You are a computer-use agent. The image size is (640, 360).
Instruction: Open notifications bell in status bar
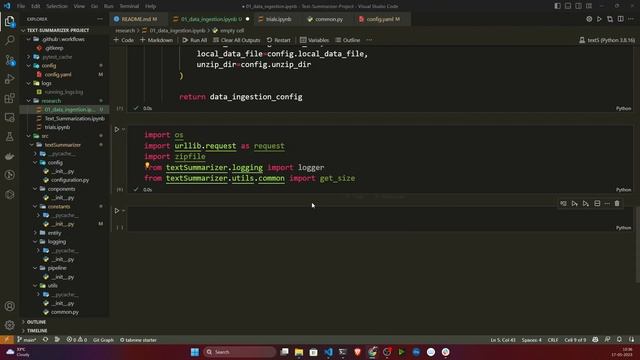pos(619,340)
